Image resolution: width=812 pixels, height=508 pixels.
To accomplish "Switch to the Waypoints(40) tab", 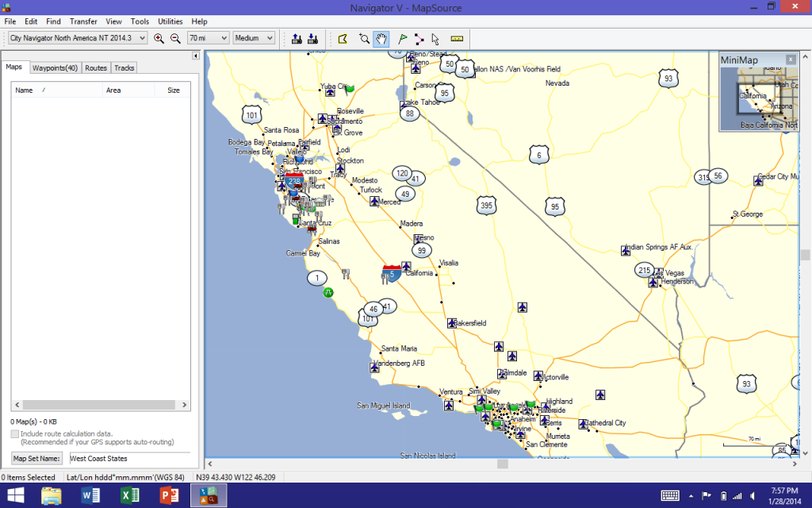I will tap(54, 67).
